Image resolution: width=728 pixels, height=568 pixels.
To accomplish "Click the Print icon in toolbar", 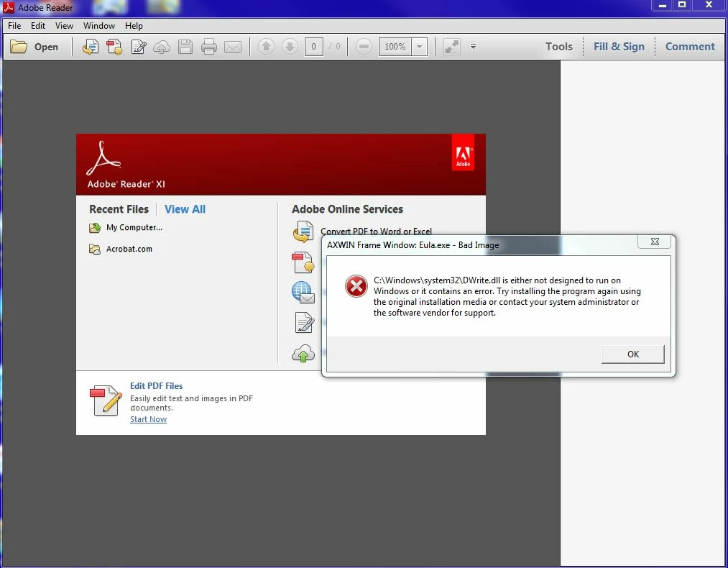I will coord(209,47).
